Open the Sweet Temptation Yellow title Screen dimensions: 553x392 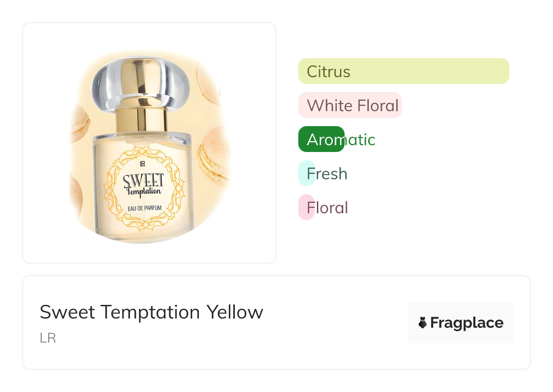[x=151, y=312]
